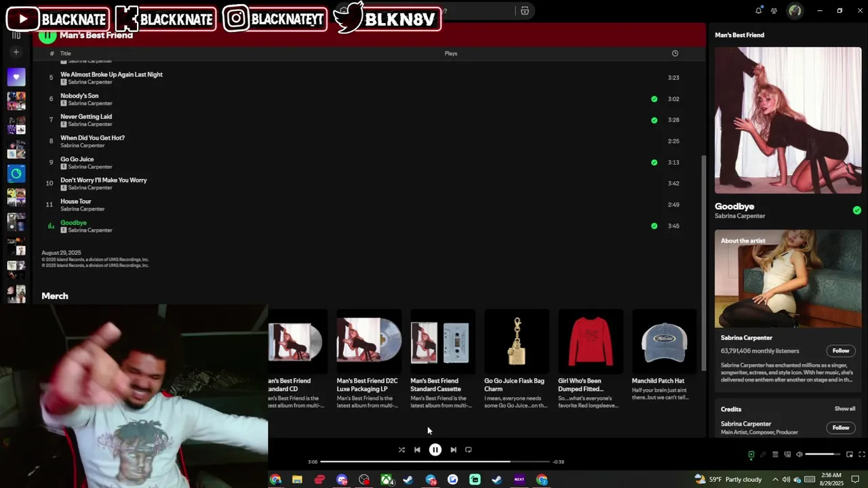Open Liked Songs in the sidebar

(16, 77)
